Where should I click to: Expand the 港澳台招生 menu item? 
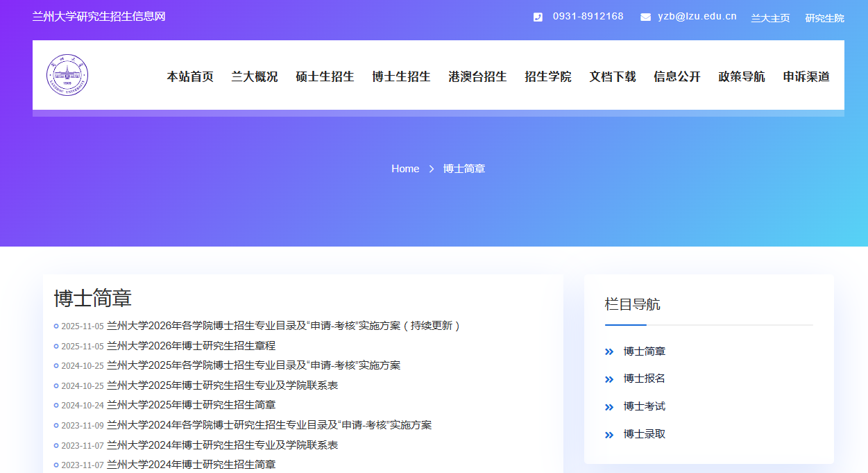(477, 76)
